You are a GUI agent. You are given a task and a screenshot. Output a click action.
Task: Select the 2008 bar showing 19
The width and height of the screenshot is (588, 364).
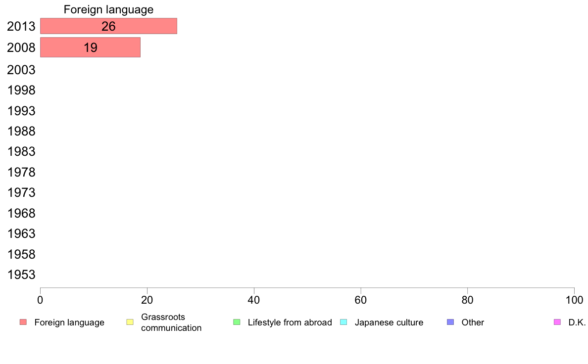point(91,47)
